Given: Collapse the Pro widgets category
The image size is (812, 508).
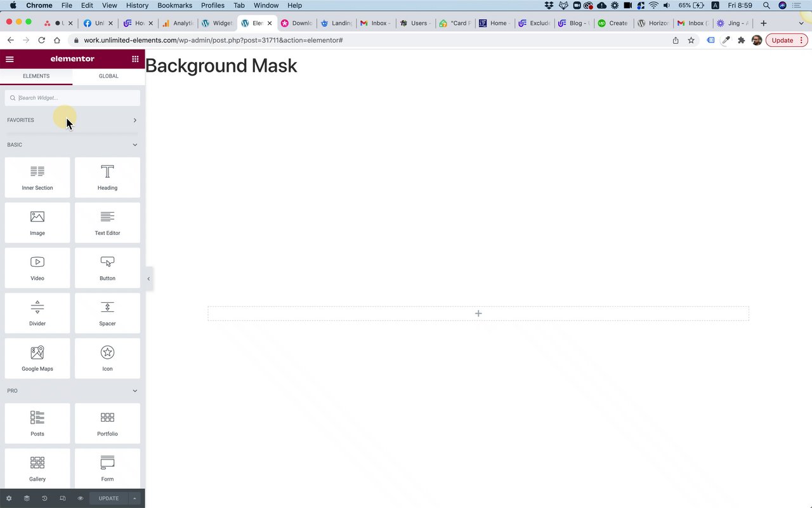Looking at the screenshot, I should [72, 391].
